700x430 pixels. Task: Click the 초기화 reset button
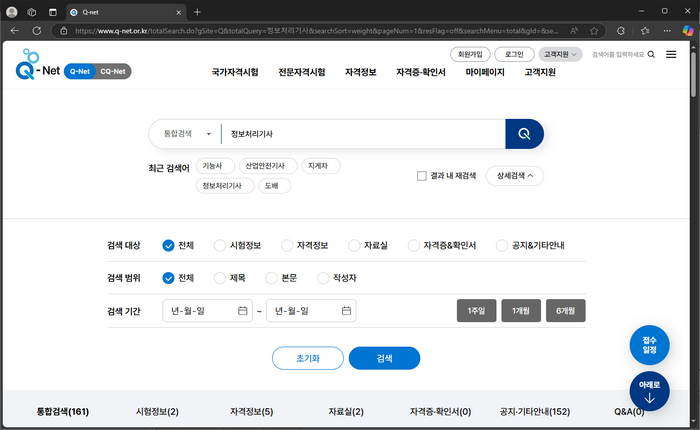(x=308, y=358)
